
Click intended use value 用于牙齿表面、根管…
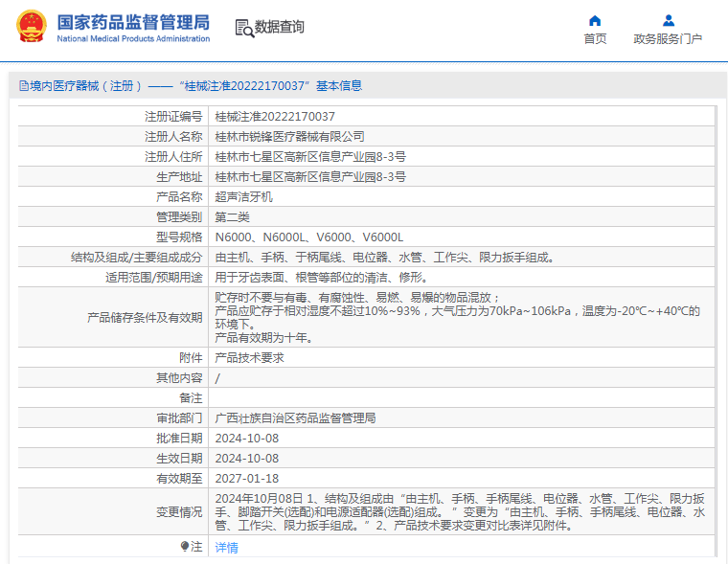[x=321, y=277]
